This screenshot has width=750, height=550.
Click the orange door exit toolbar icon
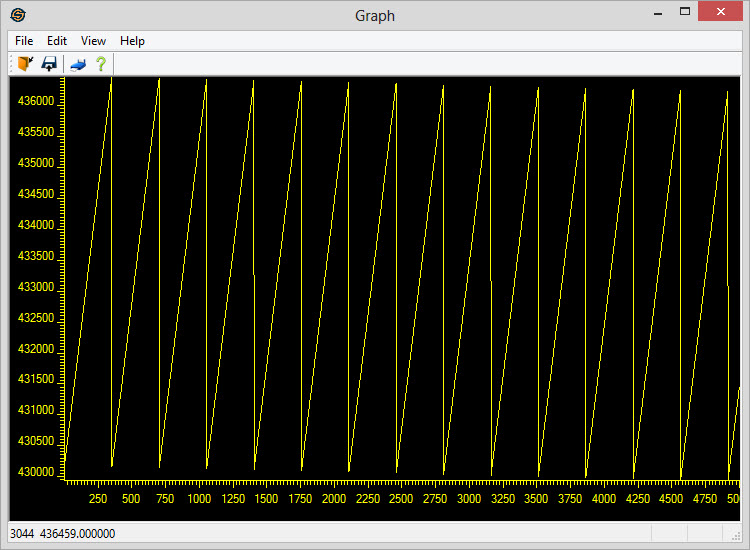25,64
